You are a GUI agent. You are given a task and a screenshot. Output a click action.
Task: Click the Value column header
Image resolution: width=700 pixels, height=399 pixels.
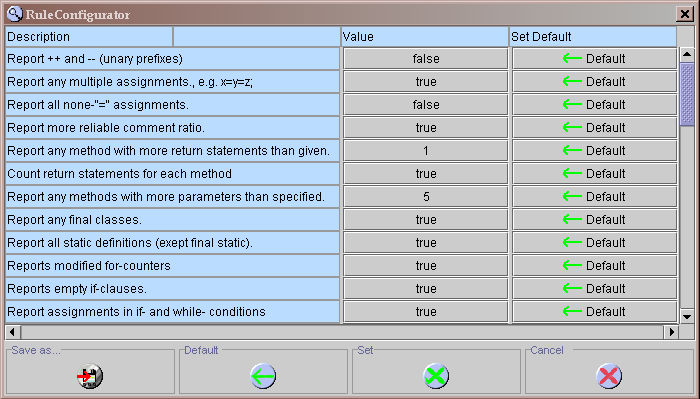425,37
